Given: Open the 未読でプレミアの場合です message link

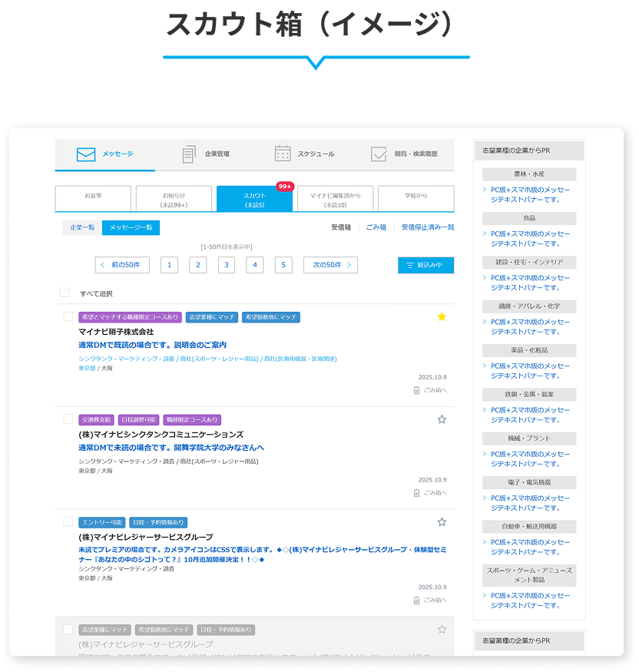Looking at the screenshot, I should tap(263, 554).
